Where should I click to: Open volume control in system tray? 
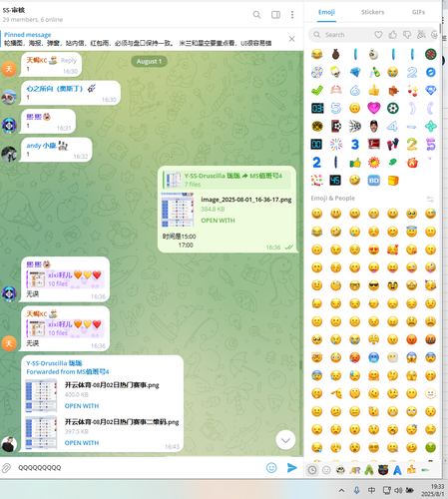(x=398, y=490)
